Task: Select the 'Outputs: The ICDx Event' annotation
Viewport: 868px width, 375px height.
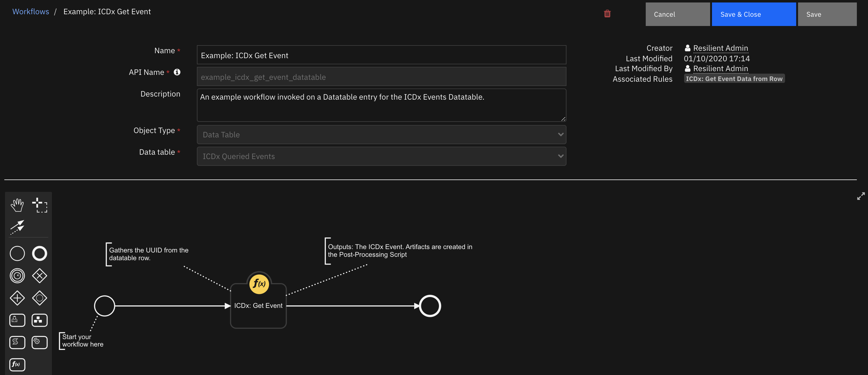Action: click(x=400, y=251)
